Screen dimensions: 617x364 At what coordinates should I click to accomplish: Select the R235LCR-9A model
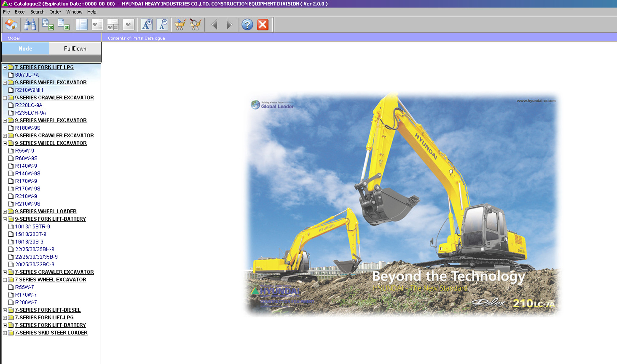30,113
